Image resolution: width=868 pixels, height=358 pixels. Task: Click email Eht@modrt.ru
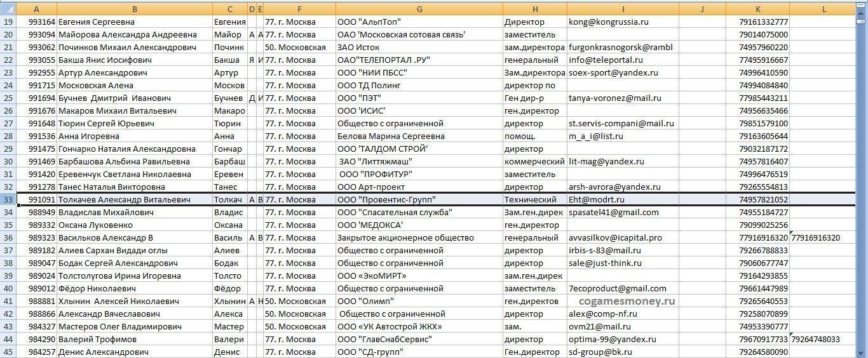click(x=596, y=199)
